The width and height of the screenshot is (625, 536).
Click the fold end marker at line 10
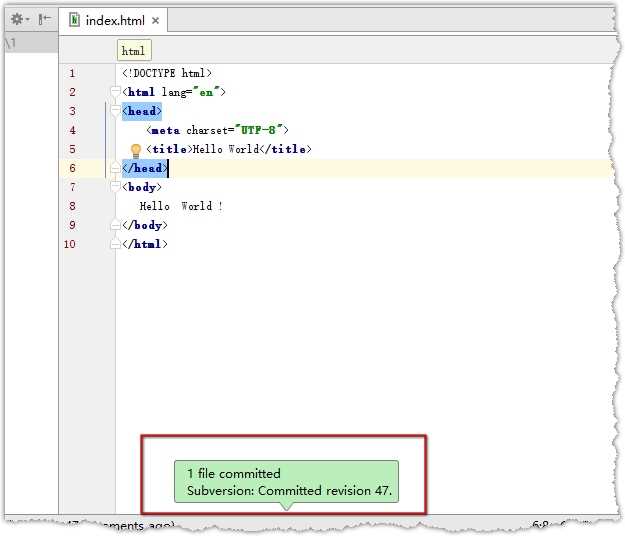click(115, 244)
